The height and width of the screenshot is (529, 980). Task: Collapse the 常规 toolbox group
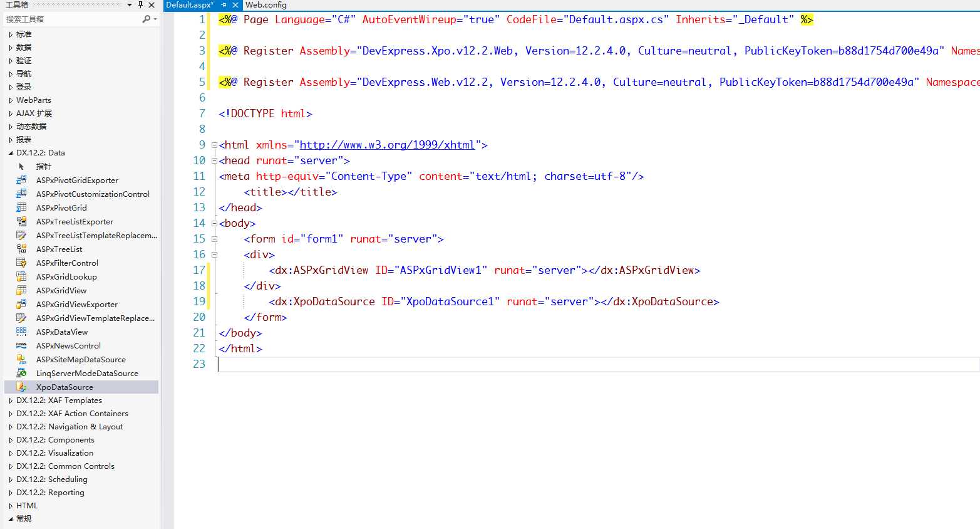pos(11,519)
